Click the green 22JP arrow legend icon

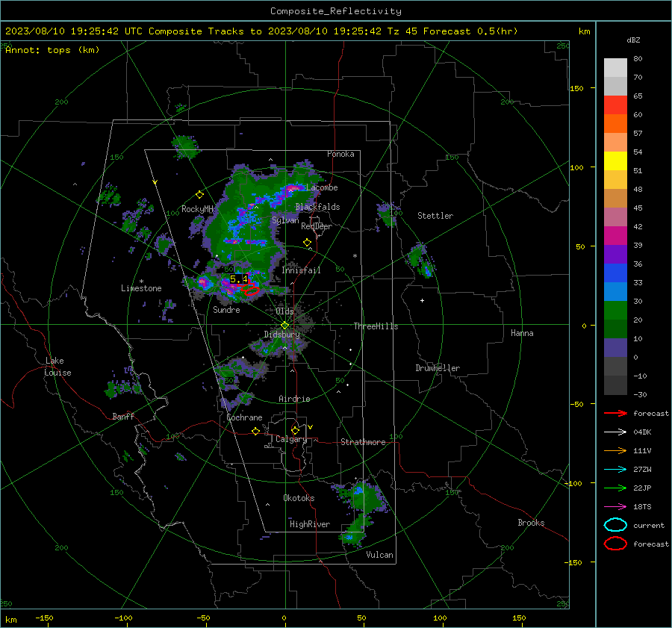pos(615,488)
